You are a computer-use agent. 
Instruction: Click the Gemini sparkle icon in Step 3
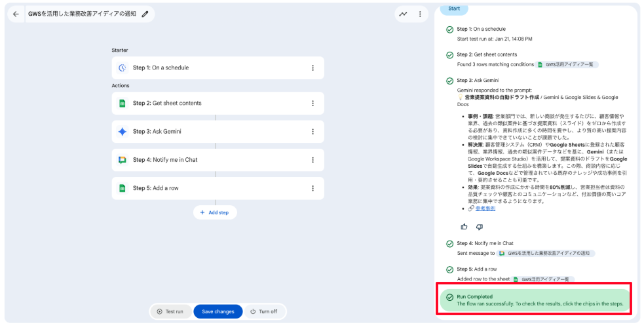122,131
